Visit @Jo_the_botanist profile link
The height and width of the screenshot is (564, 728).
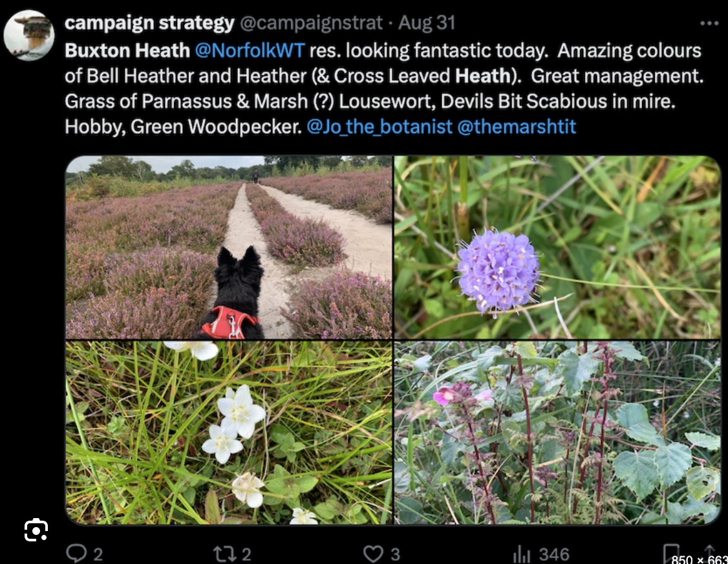point(380,127)
